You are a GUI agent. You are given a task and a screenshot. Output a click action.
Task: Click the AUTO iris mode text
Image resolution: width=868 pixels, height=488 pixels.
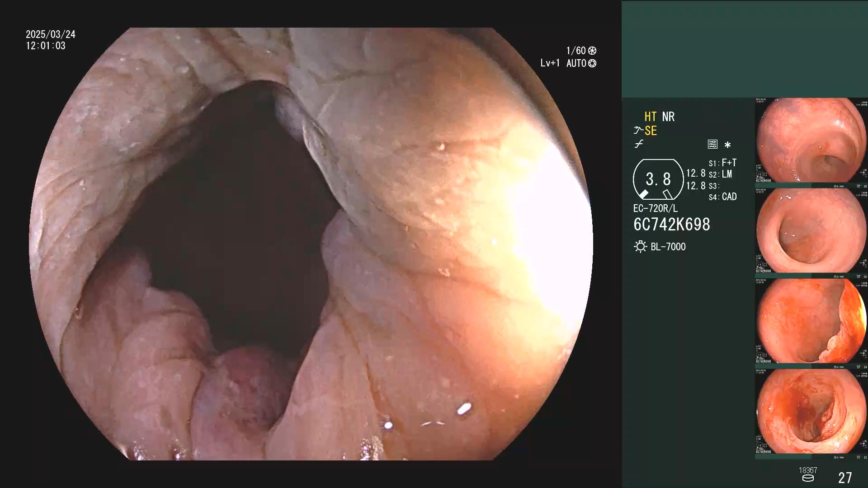pyautogui.click(x=576, y=63)
